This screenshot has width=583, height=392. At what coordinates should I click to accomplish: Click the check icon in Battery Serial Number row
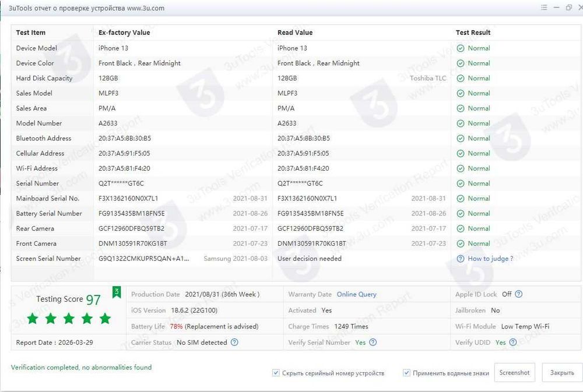tap(461, 214)
